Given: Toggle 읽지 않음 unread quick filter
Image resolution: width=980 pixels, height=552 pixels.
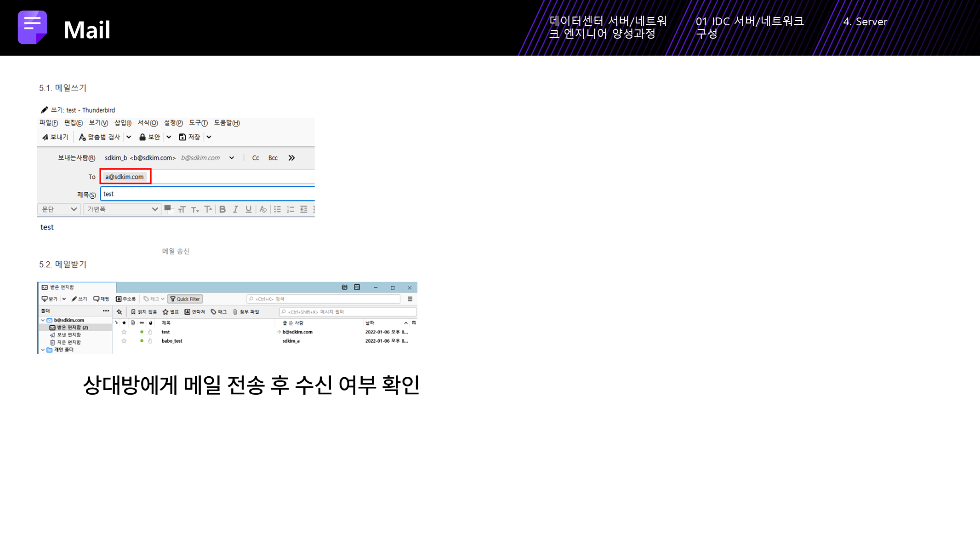Looking at the screenshot, I should 143,312.
